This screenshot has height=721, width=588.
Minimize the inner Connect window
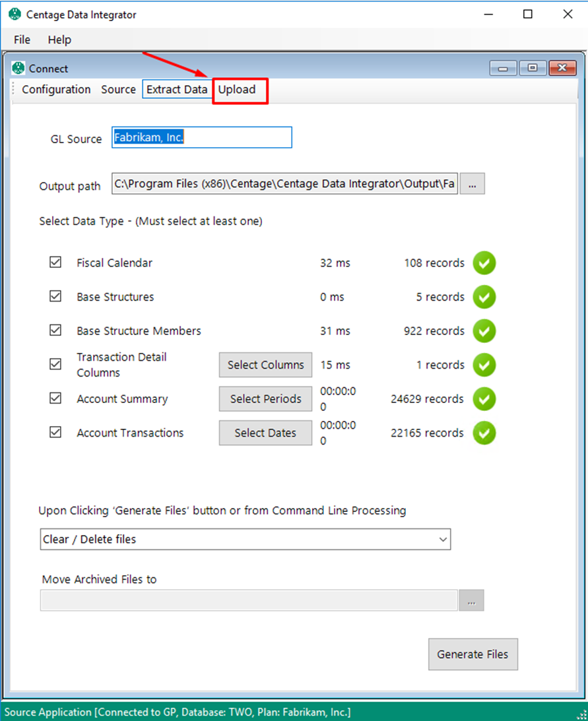(504, 68)
